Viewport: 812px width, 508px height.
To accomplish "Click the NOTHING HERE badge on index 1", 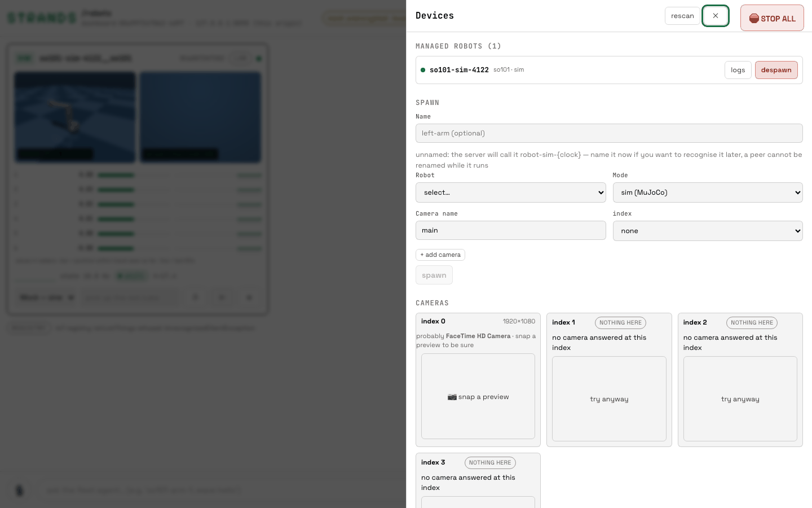I will [x=620, y=323].
